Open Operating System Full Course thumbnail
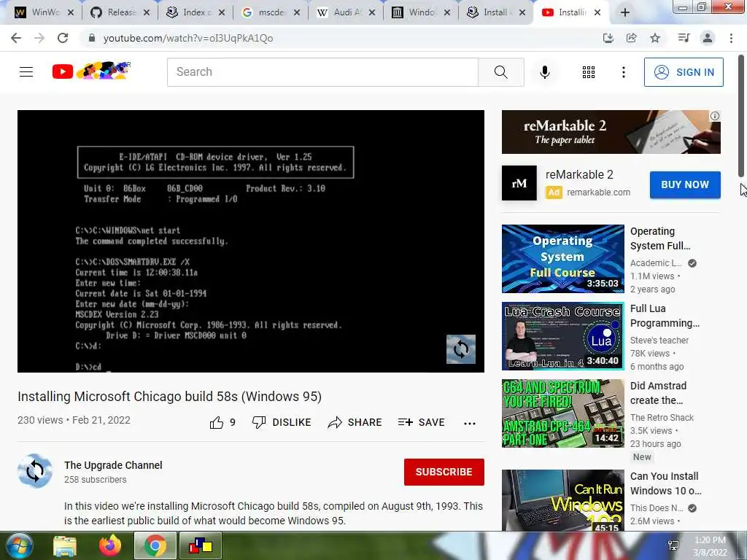 [562, 259]
